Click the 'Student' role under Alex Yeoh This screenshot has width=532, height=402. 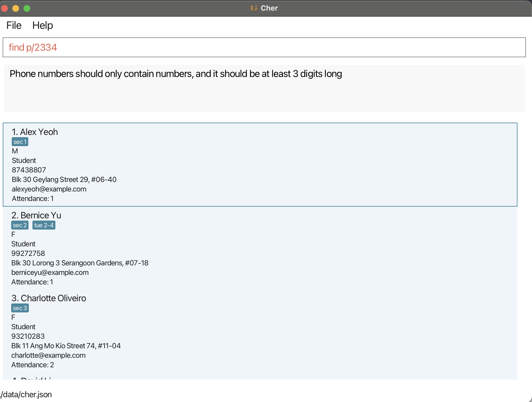[24, 160]
